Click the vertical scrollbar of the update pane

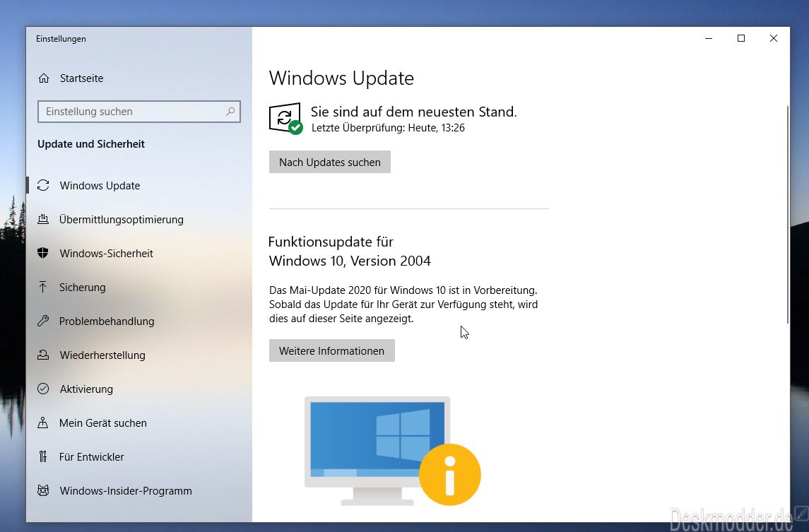click(x=787, y=214)
